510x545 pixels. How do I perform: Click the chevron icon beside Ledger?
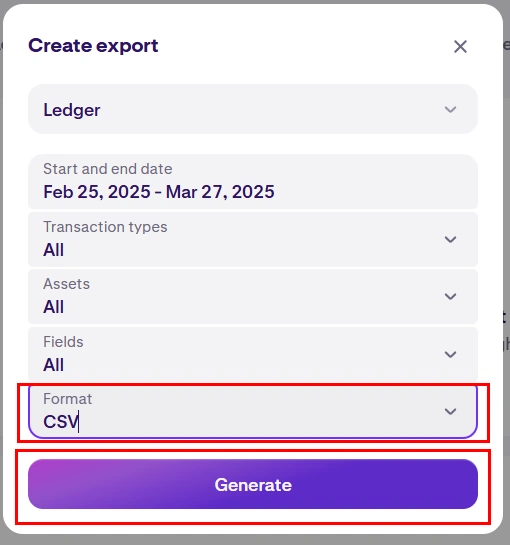coord(450,109)
